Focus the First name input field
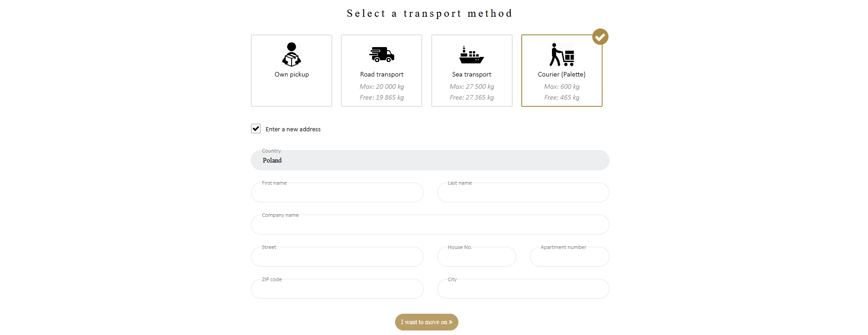Screen dimensions: 868x335 (x=337, y=193)
